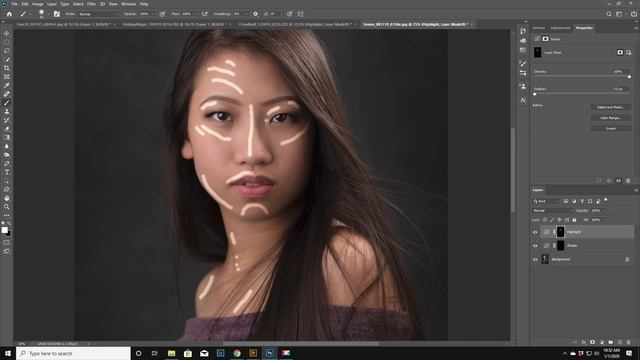The height and width of the screenshot is (360, 640).
Task: Open the Windows Start menu
Action: pos(8,353)
